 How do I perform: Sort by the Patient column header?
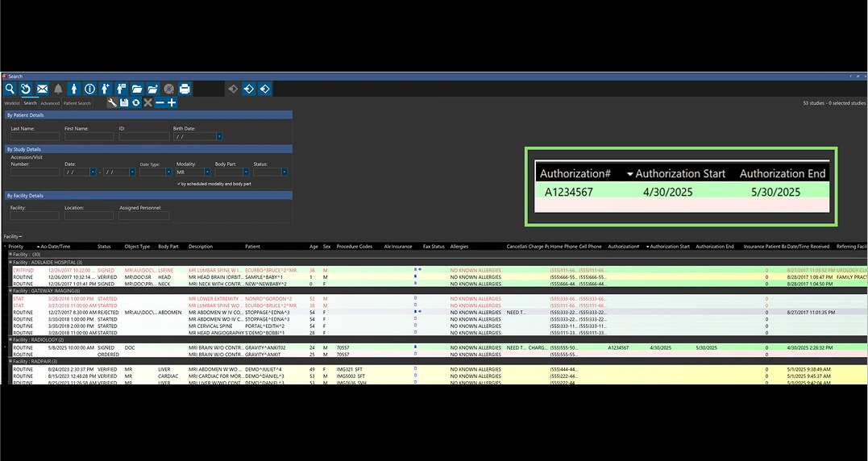(252, 247)
